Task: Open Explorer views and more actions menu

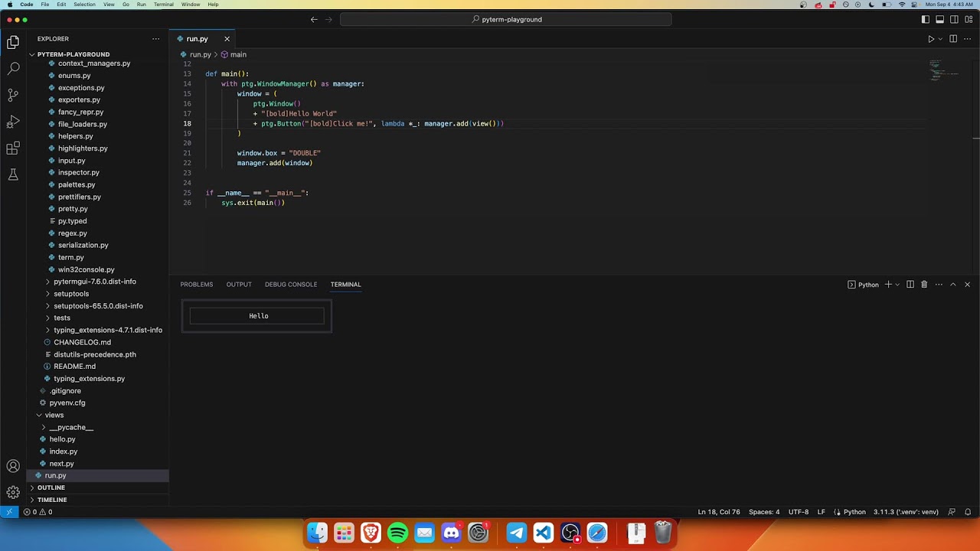Action: (x=155, y=39)
